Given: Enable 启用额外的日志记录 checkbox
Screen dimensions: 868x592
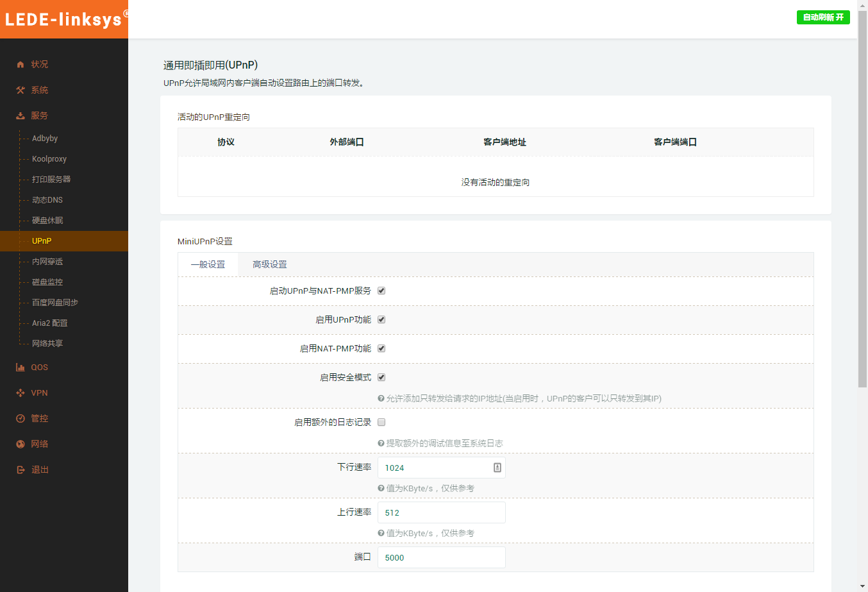Looking at the screenshot, I should coord(381,422).
